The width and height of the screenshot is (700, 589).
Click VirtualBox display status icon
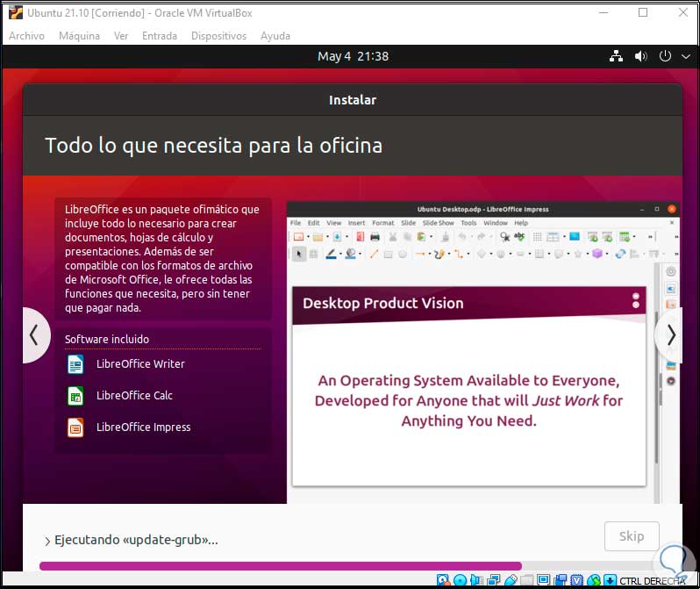tap(543, 579)
